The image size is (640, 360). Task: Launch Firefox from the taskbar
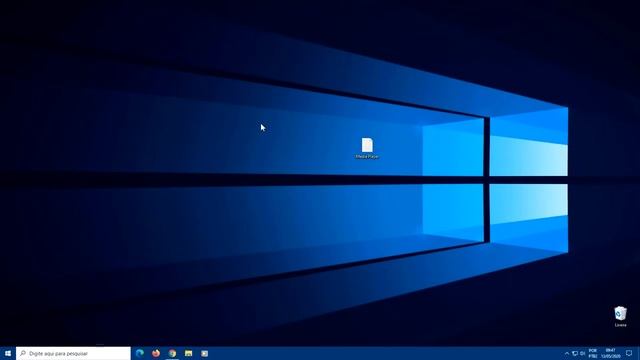coord(156,353)
